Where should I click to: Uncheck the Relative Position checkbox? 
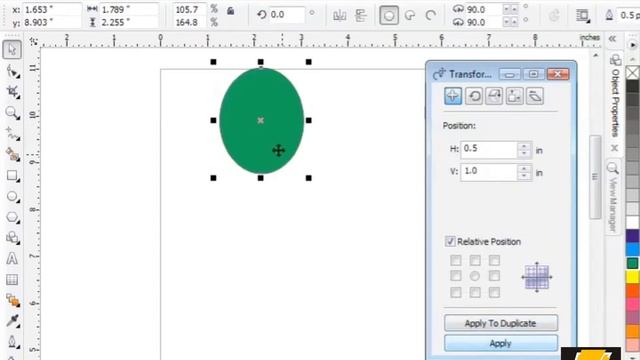click(x=450, y=242)
